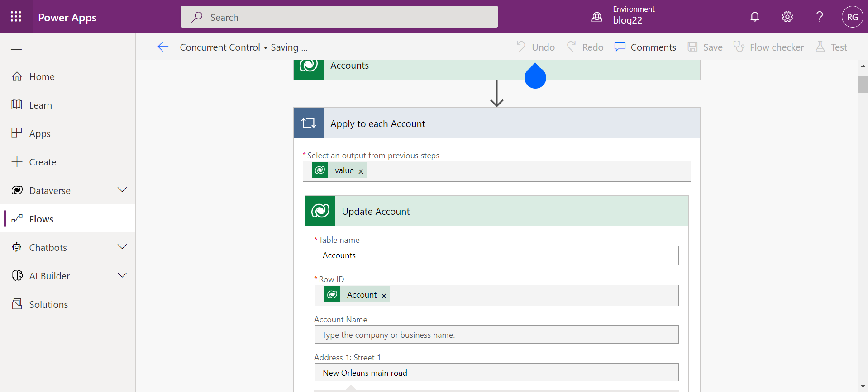Click the Update Account Dataverse icon

pyautogui.click(x=320, y=211)
